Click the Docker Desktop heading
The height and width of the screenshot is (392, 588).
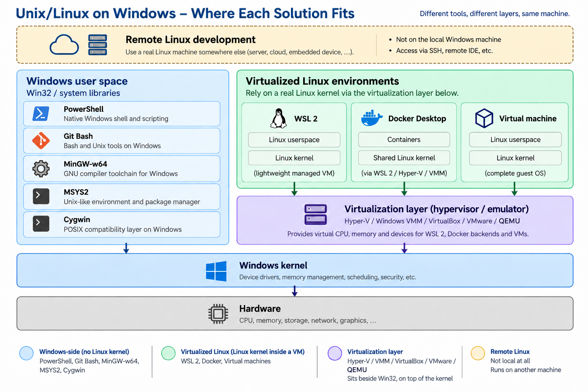[417, 119]
